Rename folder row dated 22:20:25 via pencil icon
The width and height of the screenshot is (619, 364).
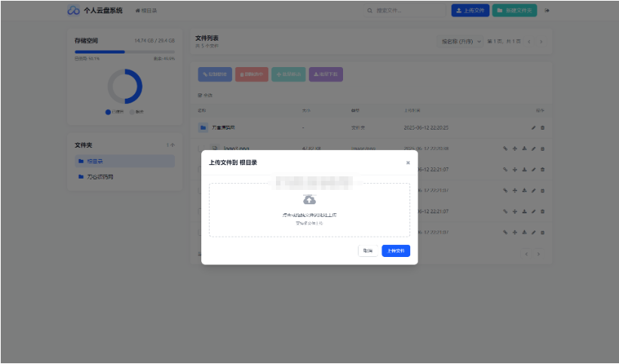533,127
